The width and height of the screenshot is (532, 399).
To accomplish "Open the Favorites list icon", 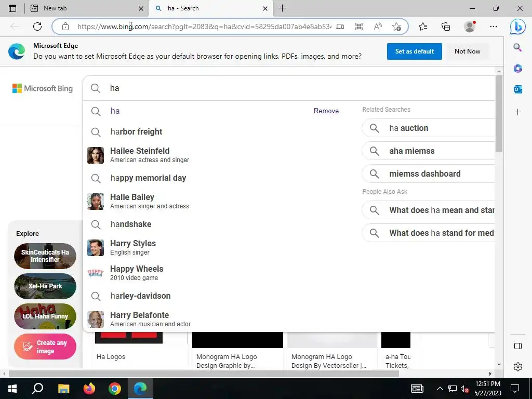I will pyautogui.click(x=423, y=26).
